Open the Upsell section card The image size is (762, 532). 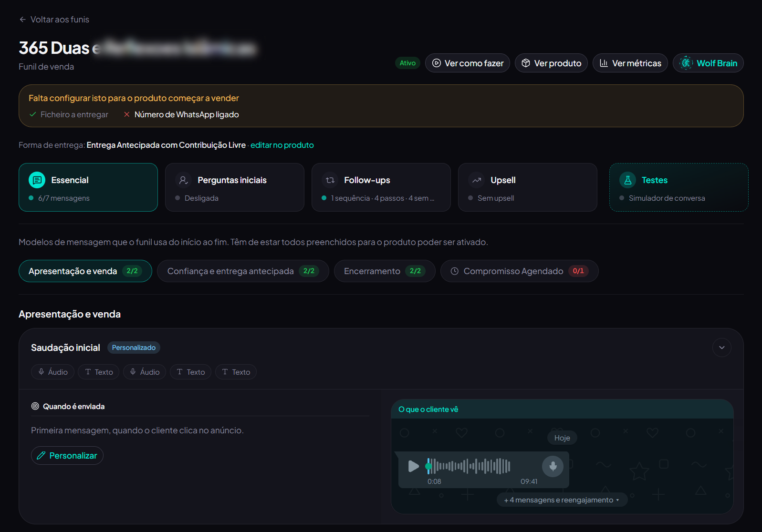pyautogui.click(x=528, y=187)
